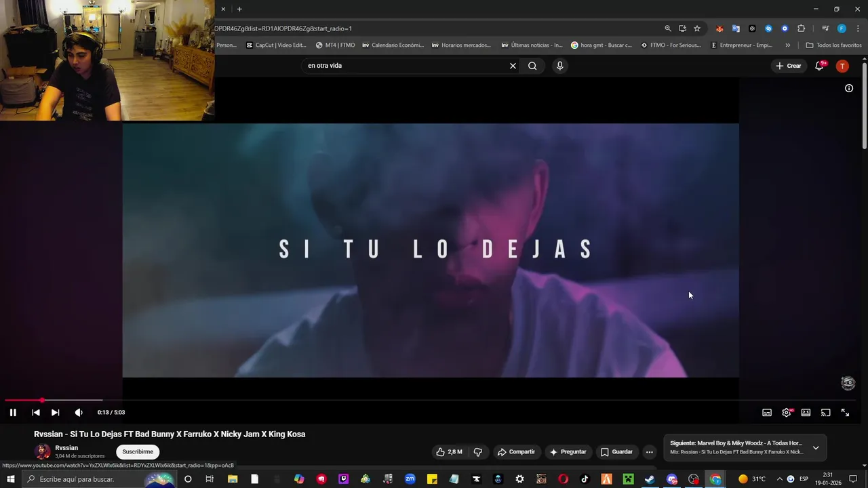Open media controls icon
This screenshot has width=868, height=488.
[x=825, y=28]
